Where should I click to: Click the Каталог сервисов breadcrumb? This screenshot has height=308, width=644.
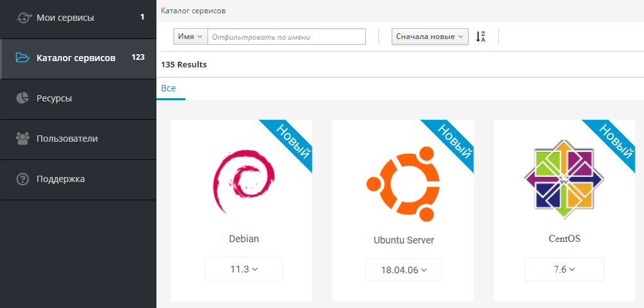click(x=193, y=11)
